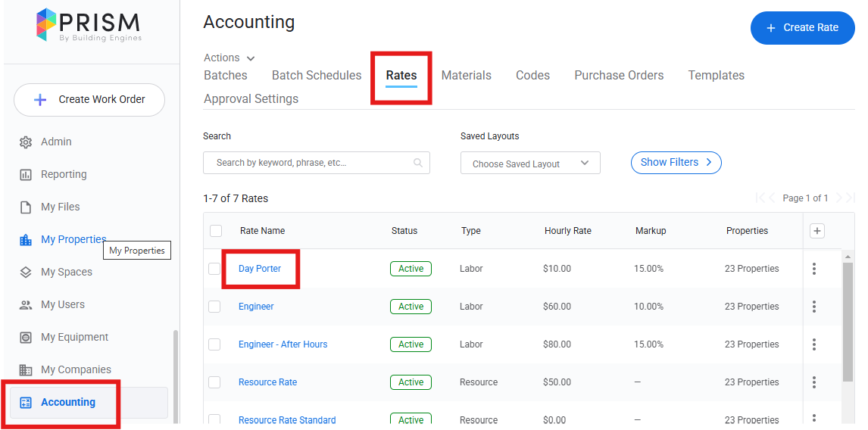Switch to the Purchase Orders tab
This screenshot has height=430, width=868.
(x=619, y=76)
